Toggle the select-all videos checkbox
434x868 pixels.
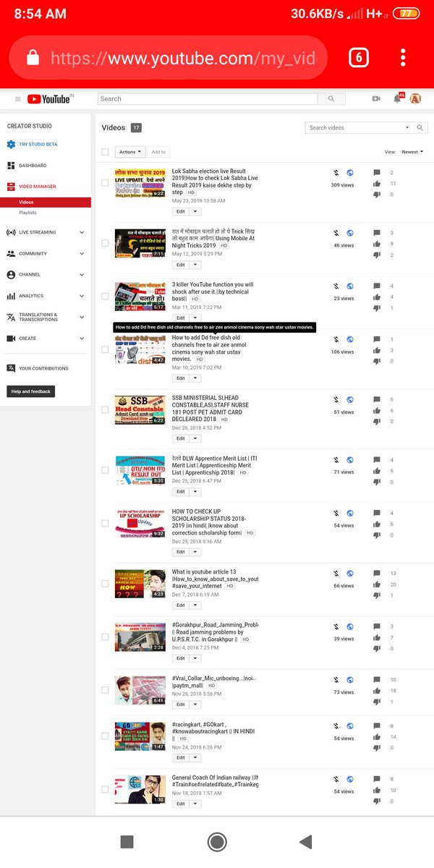click(105, 152)
